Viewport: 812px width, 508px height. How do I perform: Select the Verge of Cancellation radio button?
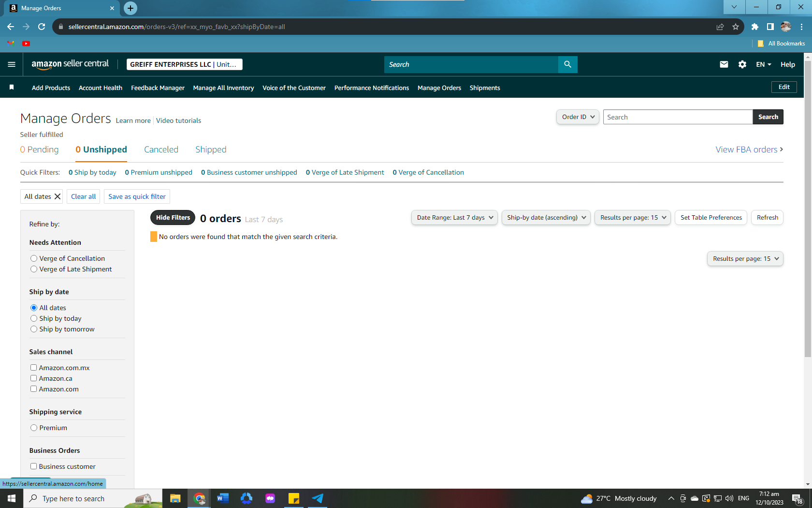(34, 258)
